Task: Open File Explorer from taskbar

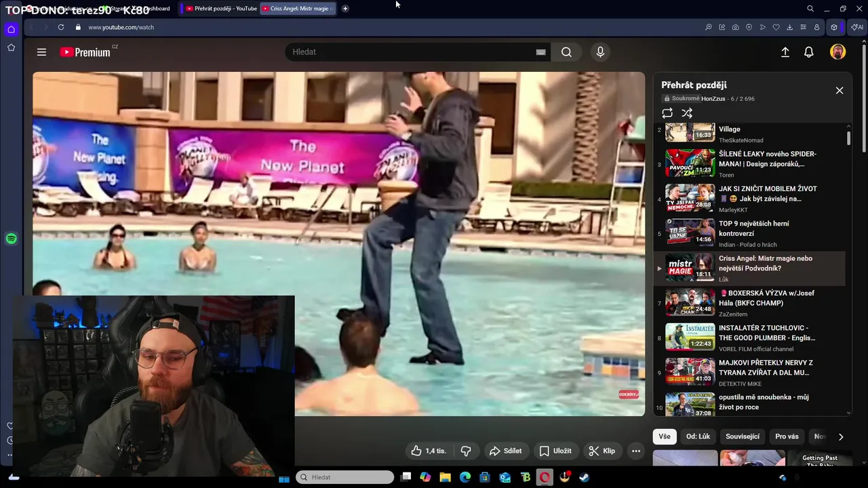Action: (446, 477)
